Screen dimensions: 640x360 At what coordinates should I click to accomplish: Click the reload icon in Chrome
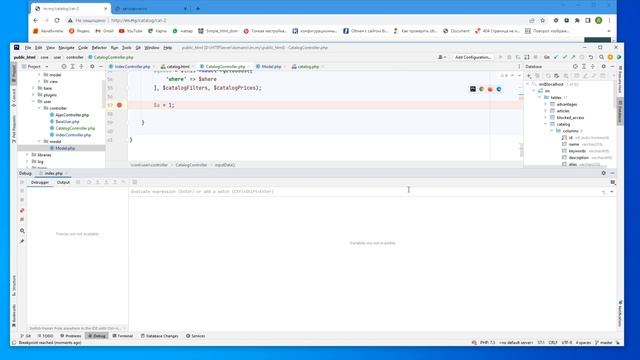(x=57, y=20)
